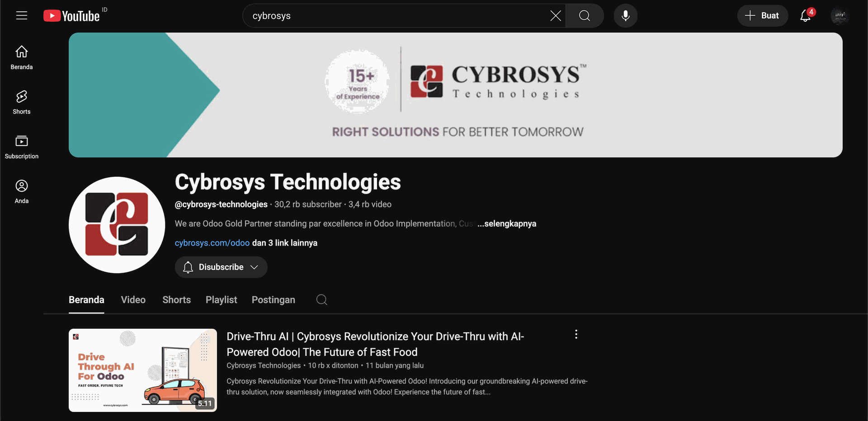Click the 3,4 rb video count

(370, 204)
